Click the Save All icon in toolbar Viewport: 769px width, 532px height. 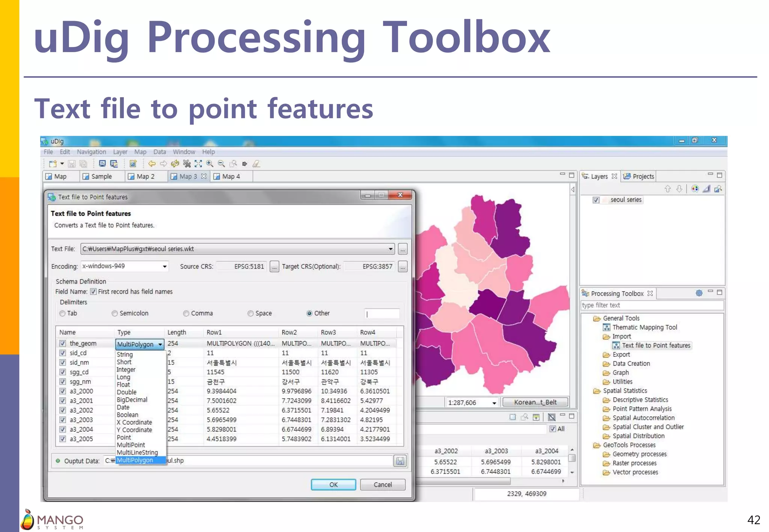[83, 164]
